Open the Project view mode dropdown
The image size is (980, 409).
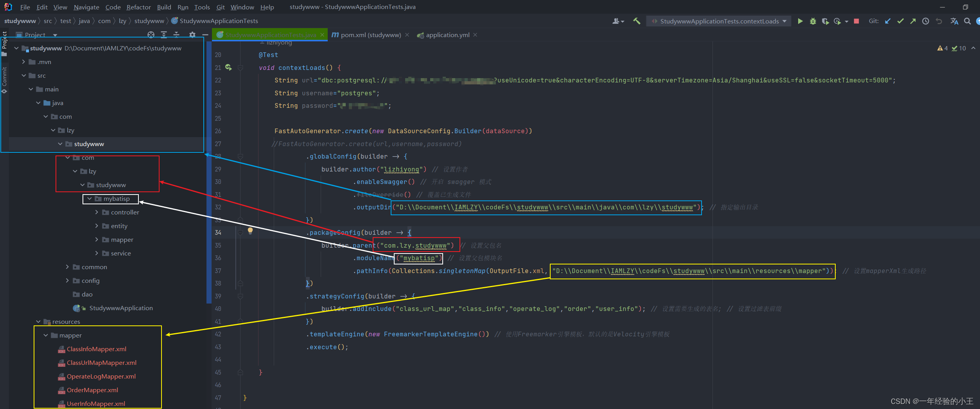[55, 35]
